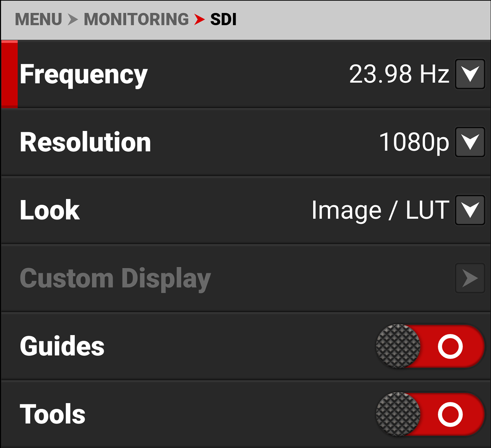This screenshot has height=448, width=491.
Task: Expand the Resolution dropdown arrow
Action: point(470,142)
